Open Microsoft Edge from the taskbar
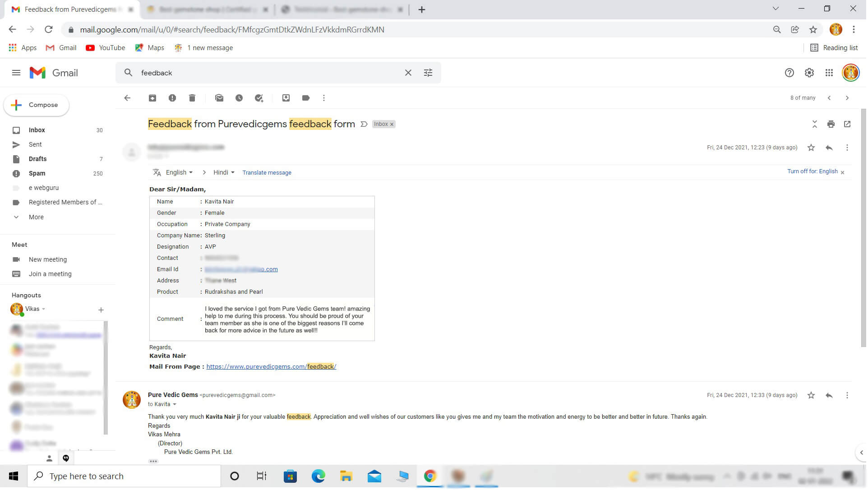The image size is (868, 490). 319,477
